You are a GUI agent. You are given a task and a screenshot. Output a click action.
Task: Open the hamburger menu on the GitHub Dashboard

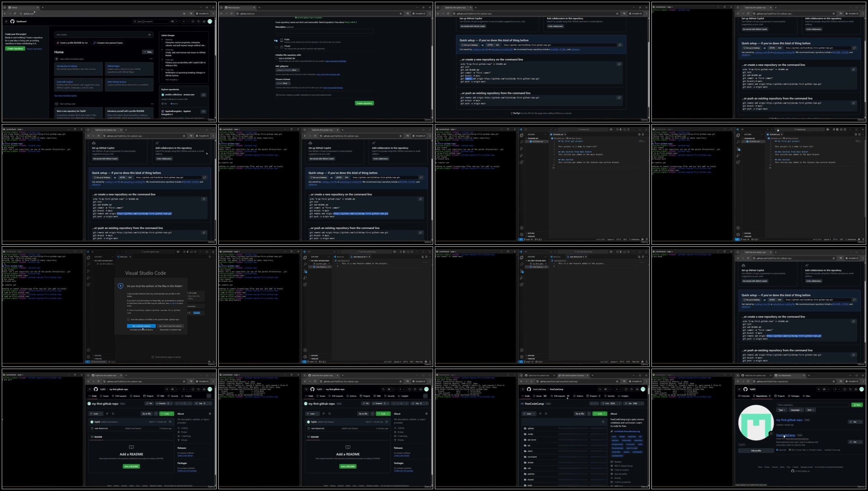6,21
